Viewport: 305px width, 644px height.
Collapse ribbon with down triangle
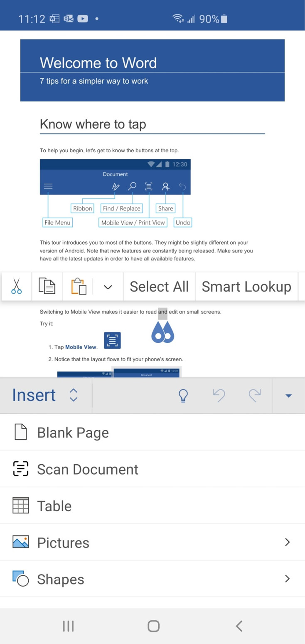click(288, 396)
